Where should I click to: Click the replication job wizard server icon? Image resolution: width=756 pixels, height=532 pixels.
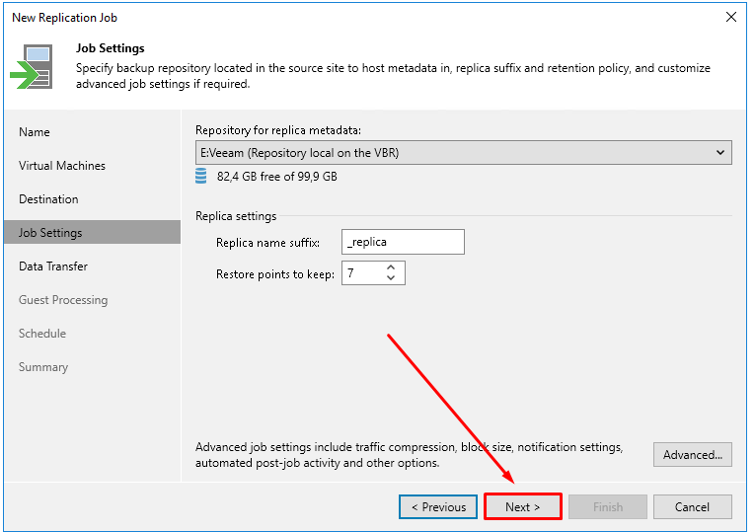(32, 66)
